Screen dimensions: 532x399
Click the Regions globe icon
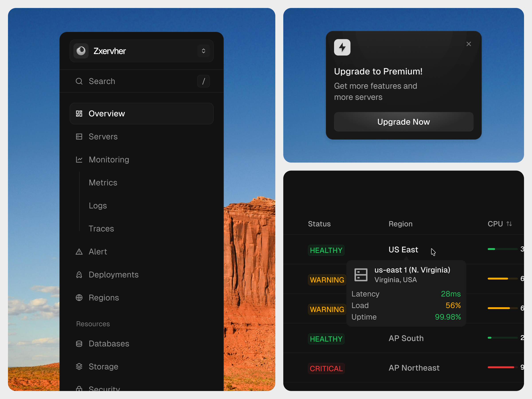[79, 297]
